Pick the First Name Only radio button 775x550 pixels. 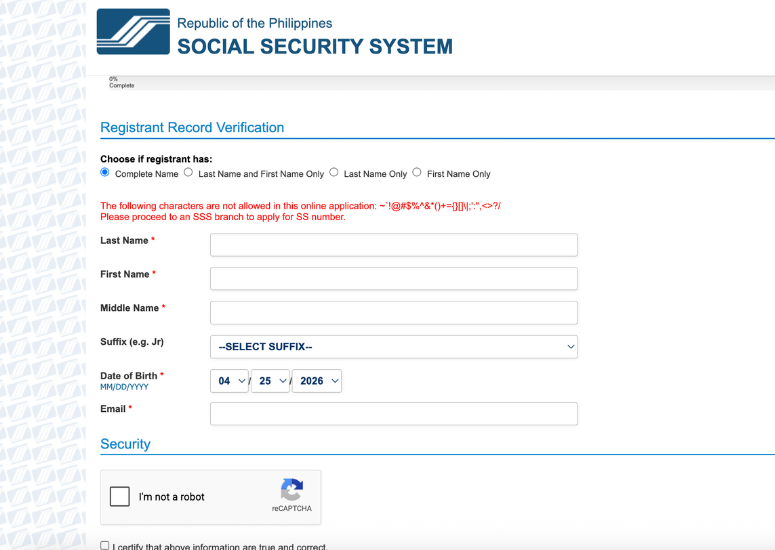click(417, 172)
